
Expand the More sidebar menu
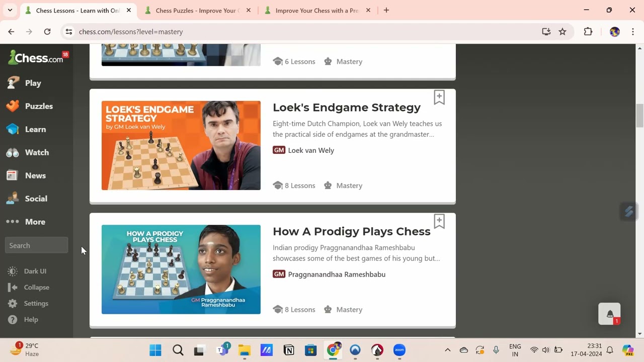[36, 222]
